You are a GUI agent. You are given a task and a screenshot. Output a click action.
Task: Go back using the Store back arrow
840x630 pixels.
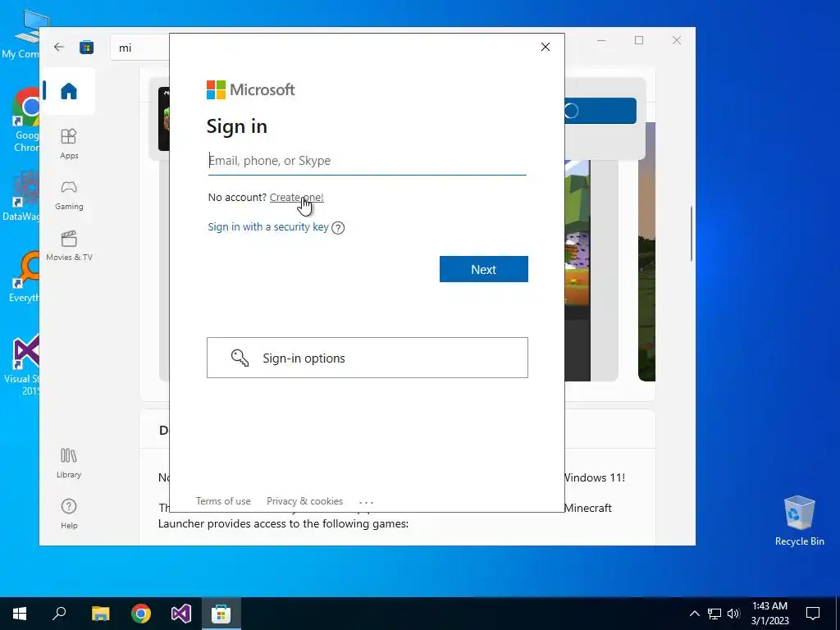(59, 47)
